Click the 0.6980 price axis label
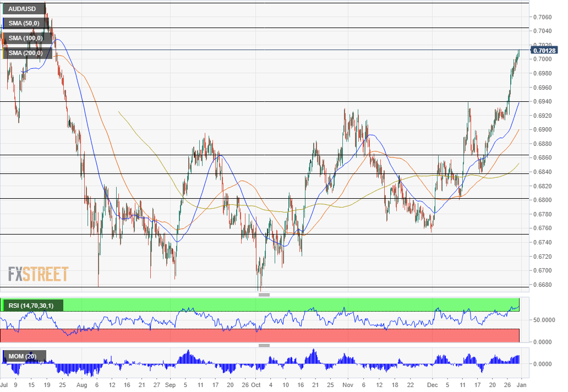Screen dimensions: 568x392 click(x=542, y=73)
